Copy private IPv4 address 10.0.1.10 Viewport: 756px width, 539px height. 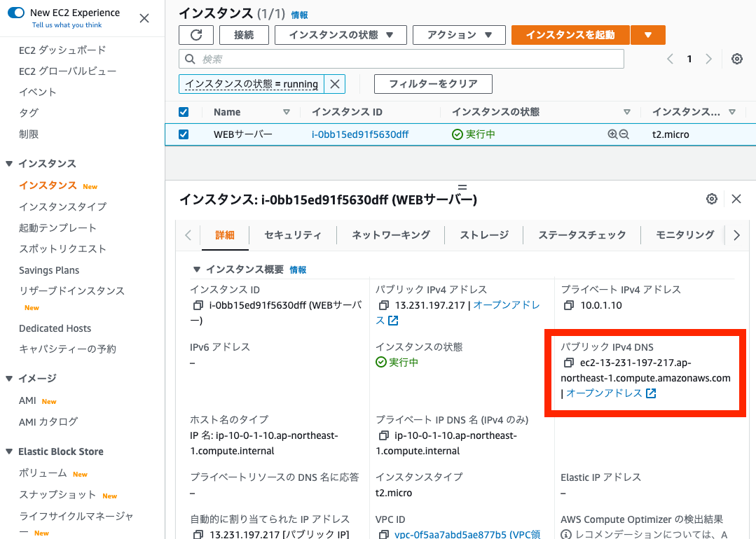tap(569, 305)
